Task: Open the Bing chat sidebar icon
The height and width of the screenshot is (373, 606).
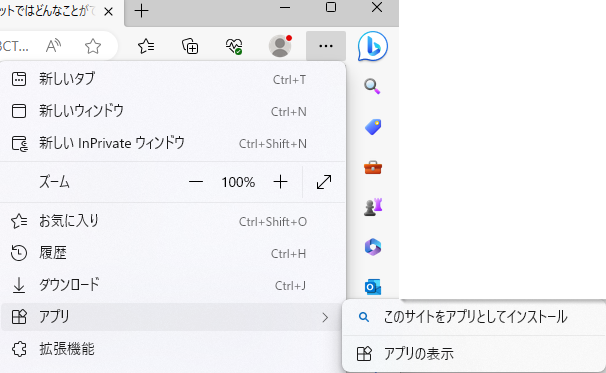Action: pyautogui.click(x=373, y=46)
